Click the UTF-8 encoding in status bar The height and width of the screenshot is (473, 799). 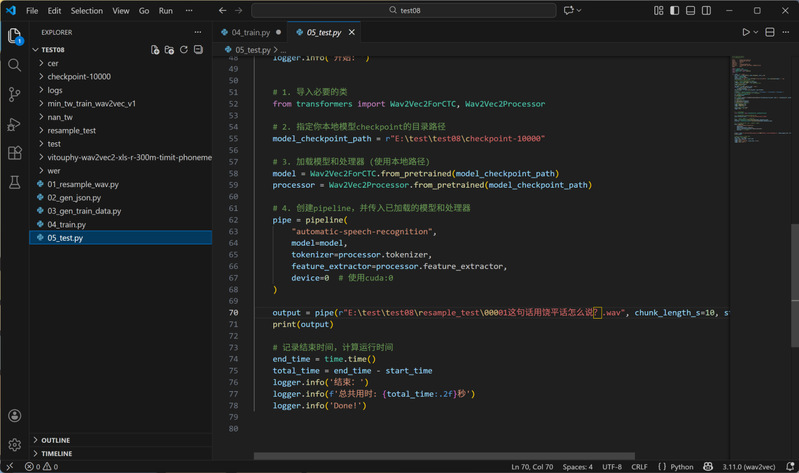point(612,467)
